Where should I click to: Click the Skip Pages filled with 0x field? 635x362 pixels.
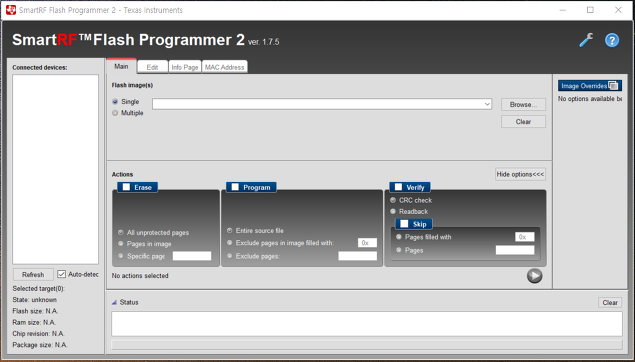[524, 237]
